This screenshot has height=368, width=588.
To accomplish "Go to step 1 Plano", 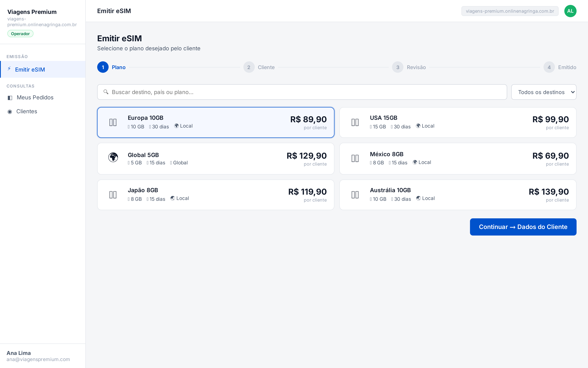I will click(111, 67).
